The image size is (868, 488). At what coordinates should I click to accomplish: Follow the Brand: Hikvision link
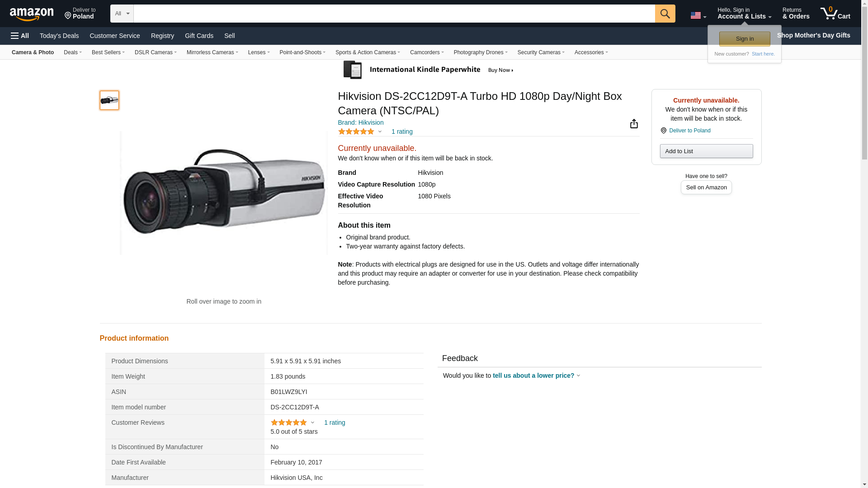(x=360, y=122)
